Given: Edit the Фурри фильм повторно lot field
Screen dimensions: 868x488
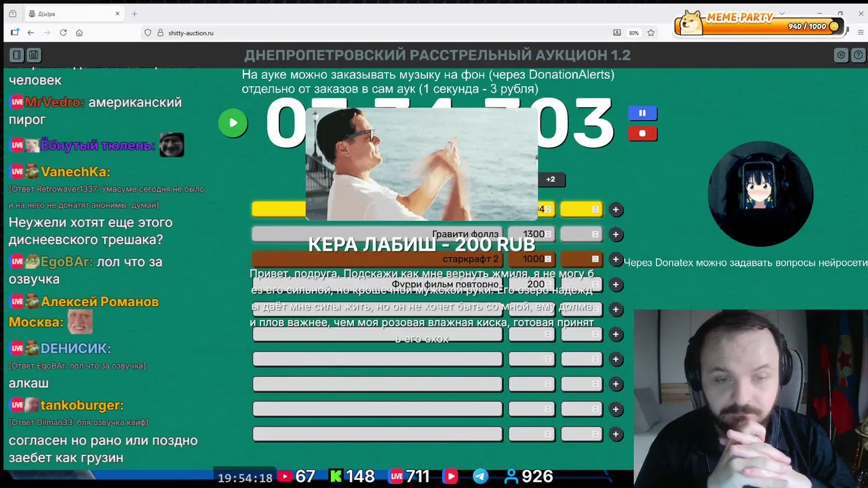Looking at the screenshot, I should (377, 285).
